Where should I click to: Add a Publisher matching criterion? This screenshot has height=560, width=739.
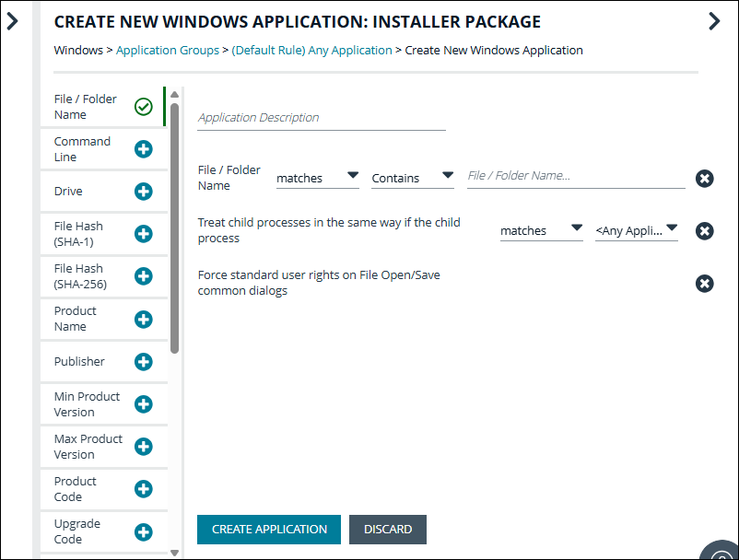click(x=144, y=362)
